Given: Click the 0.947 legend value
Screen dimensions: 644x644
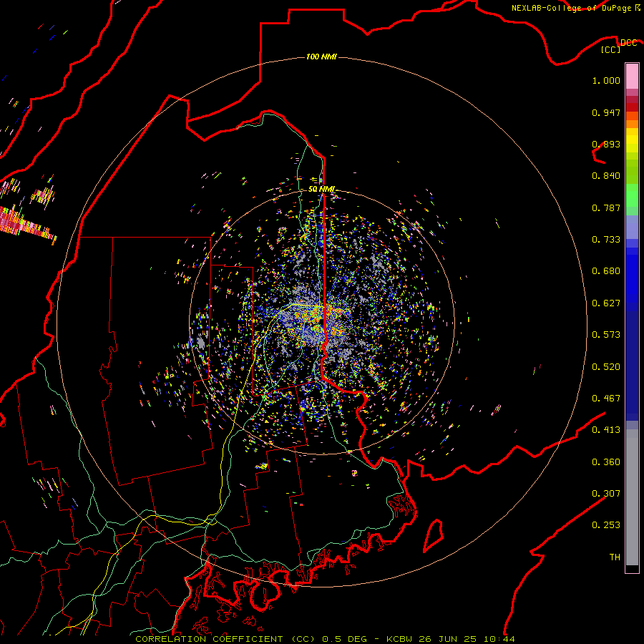Looking at the screenshot, I should pos(606,112).
